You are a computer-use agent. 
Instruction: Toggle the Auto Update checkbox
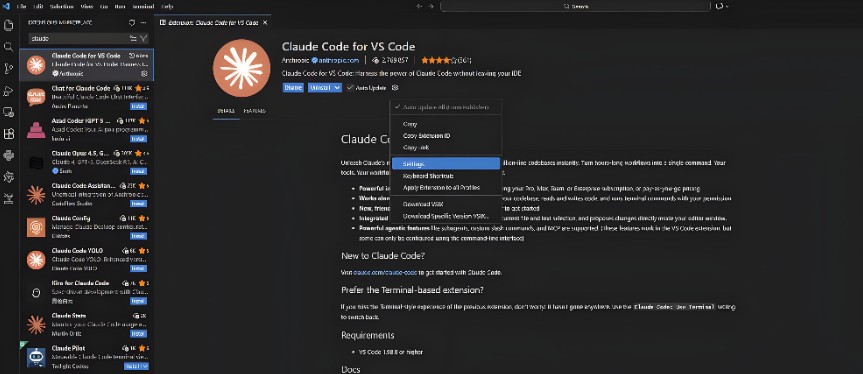coord(349,88)
